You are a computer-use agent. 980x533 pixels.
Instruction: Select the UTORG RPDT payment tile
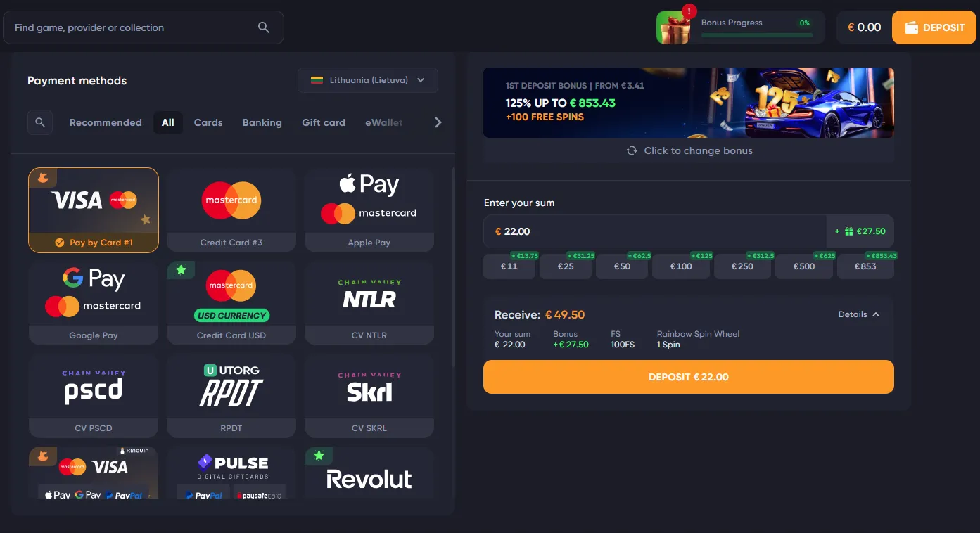[231, 396]
